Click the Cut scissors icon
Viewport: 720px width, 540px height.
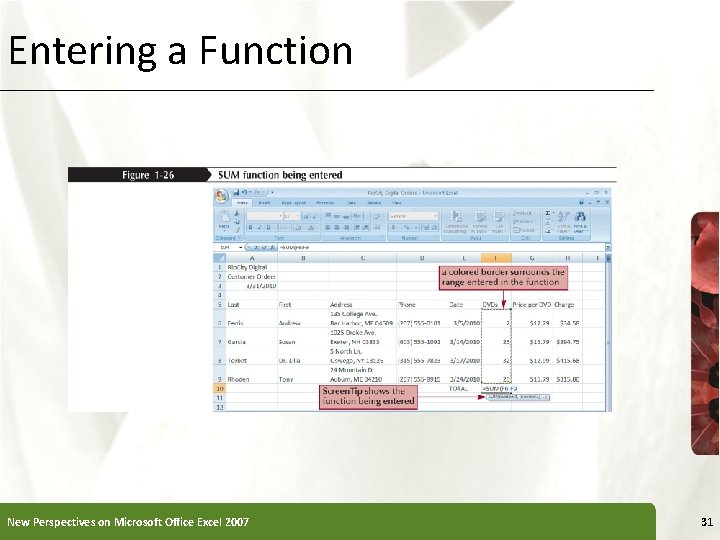tap(237, 214)
